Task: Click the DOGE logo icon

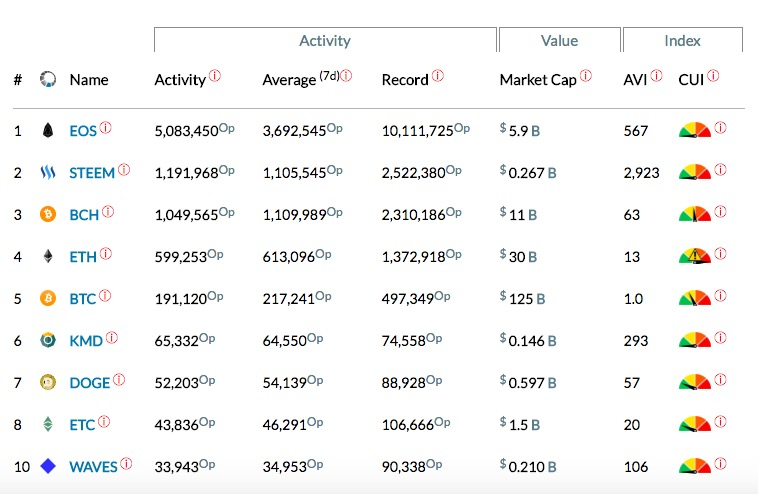Action: (x=48, y=382)
